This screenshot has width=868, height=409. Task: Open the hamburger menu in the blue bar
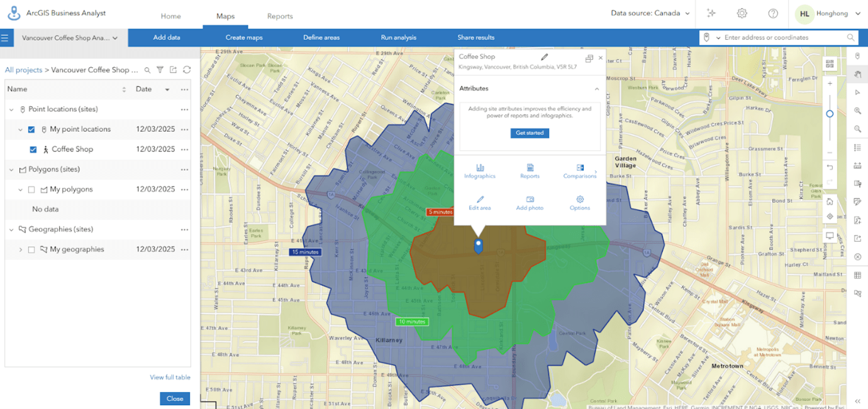4,38
